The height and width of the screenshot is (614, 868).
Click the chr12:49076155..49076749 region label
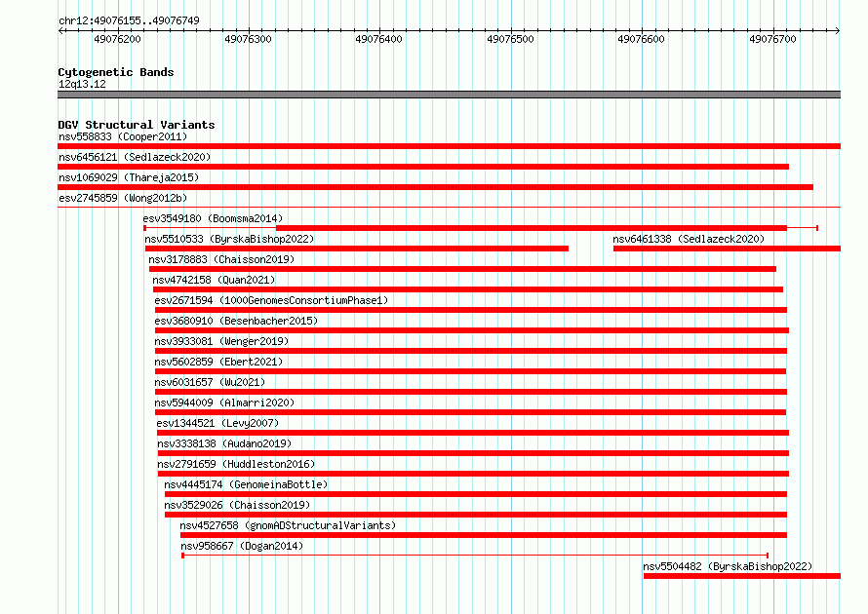pyautogui.click(x=129, y=20)
